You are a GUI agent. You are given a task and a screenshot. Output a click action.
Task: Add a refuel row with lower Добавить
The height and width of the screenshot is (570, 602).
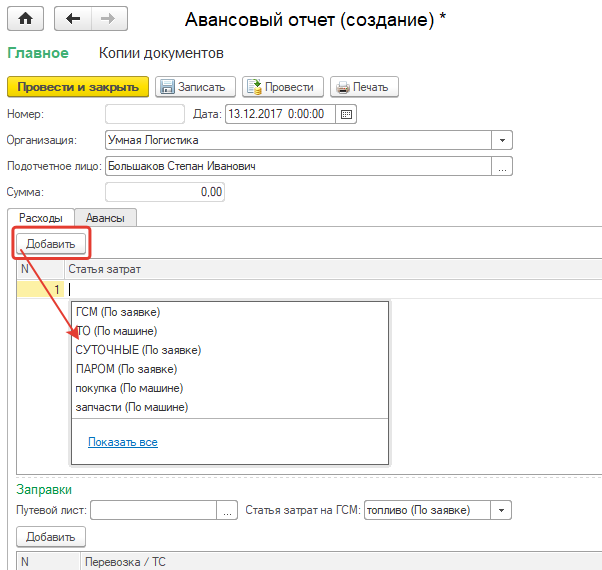tap(51, 537)
